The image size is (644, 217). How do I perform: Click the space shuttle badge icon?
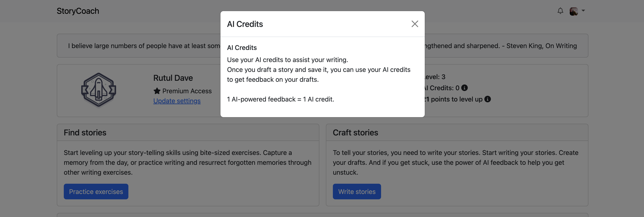tap(98, 90)
